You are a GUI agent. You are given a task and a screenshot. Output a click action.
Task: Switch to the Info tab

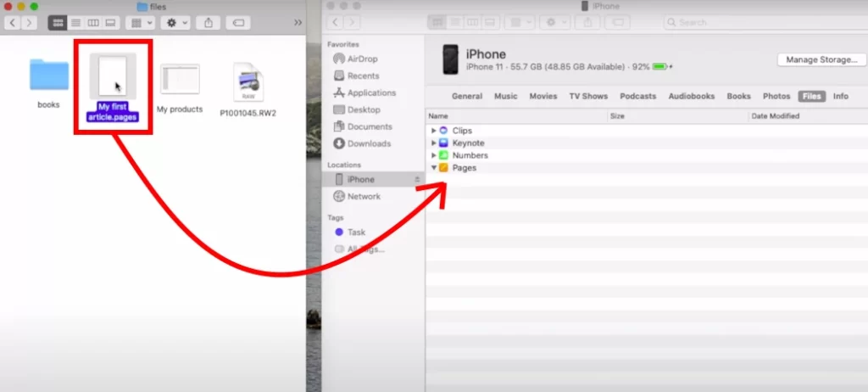tap(840, 96)
